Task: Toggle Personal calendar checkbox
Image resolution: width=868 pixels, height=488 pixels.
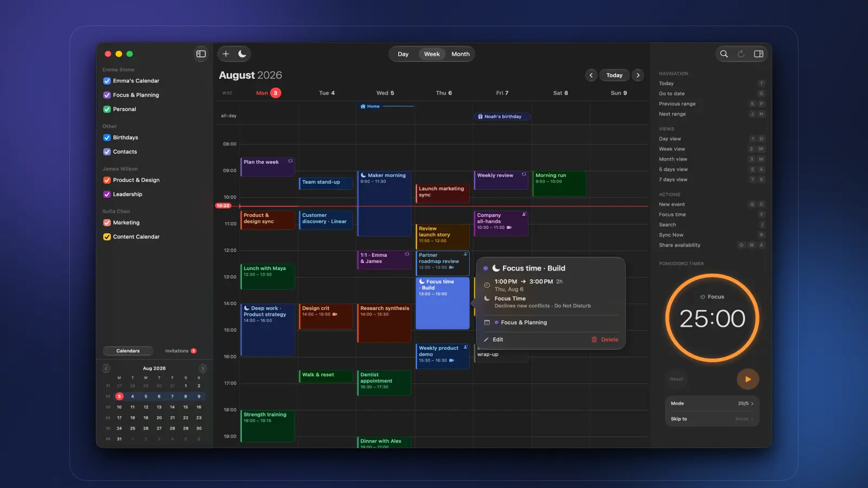Action: [107, 109]
